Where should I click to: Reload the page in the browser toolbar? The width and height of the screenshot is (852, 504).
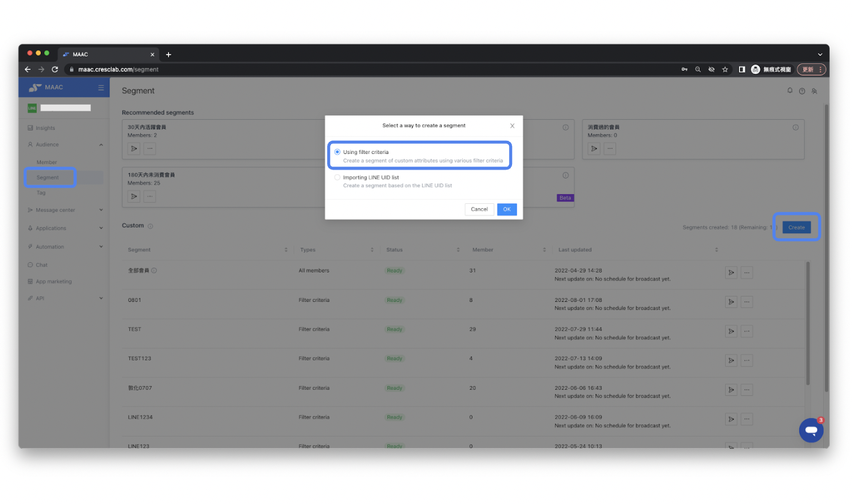tap(55, 70)
